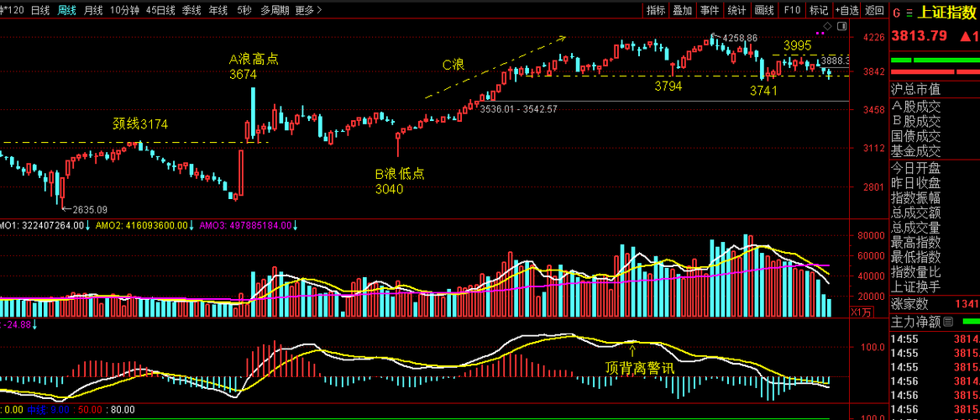980x420 pixels.
Task: Select the 5秒 period
Action: (x=245, y=10)
